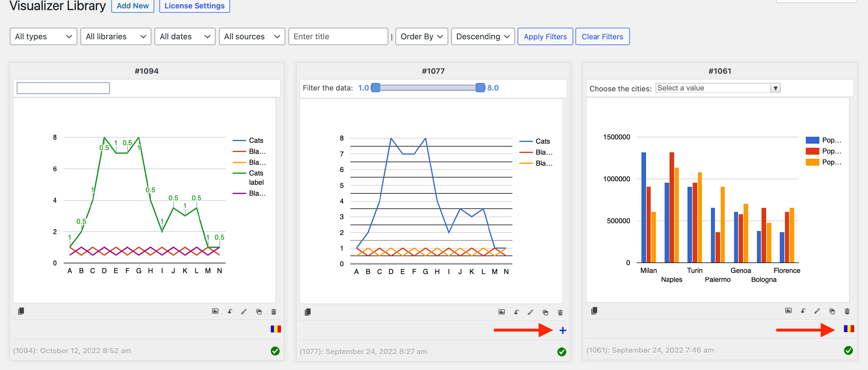
Task: Export chart #1077 as image
Action: point(501,312)
